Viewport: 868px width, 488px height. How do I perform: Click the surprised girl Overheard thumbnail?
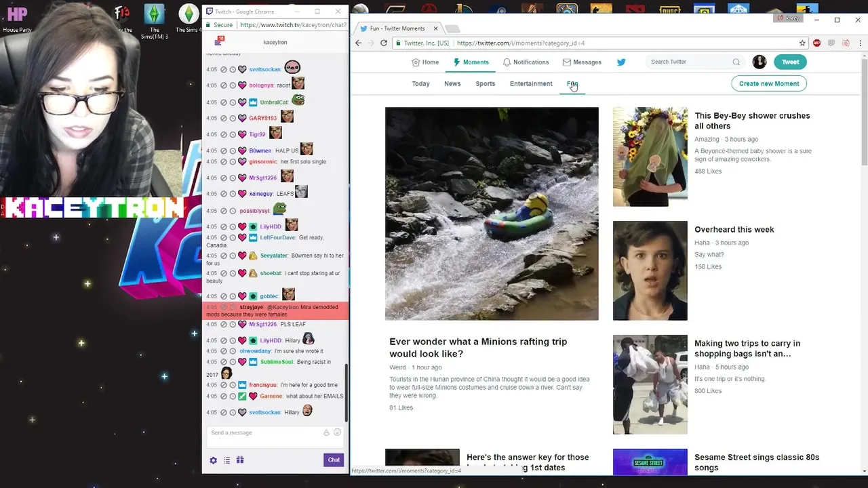[650, 270]
